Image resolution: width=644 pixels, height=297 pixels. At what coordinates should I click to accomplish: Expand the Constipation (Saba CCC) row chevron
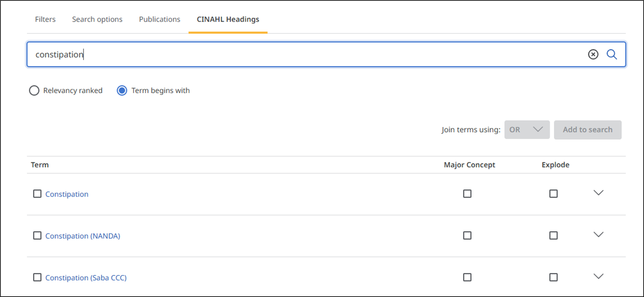[598, 276]
